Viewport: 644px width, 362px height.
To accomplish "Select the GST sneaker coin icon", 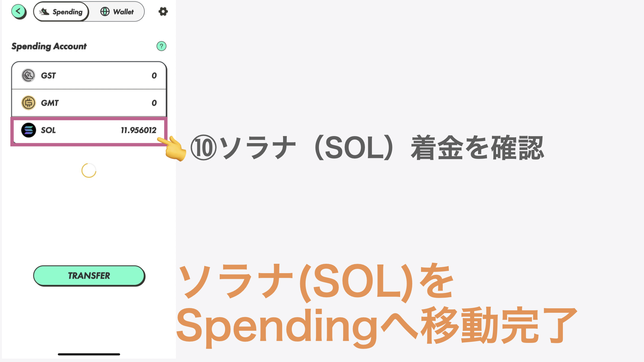I will [x=29, y=75].
